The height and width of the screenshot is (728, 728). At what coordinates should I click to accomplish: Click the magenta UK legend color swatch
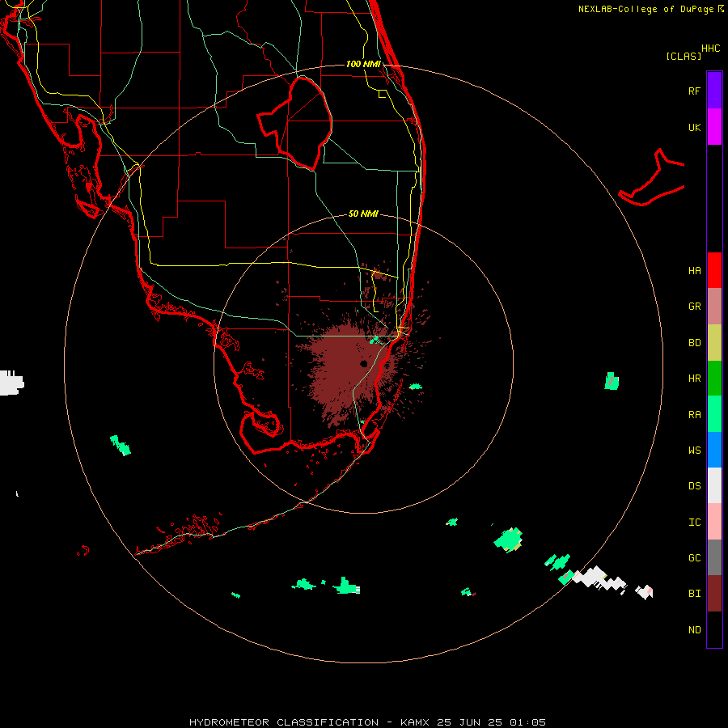pos(714,127)
